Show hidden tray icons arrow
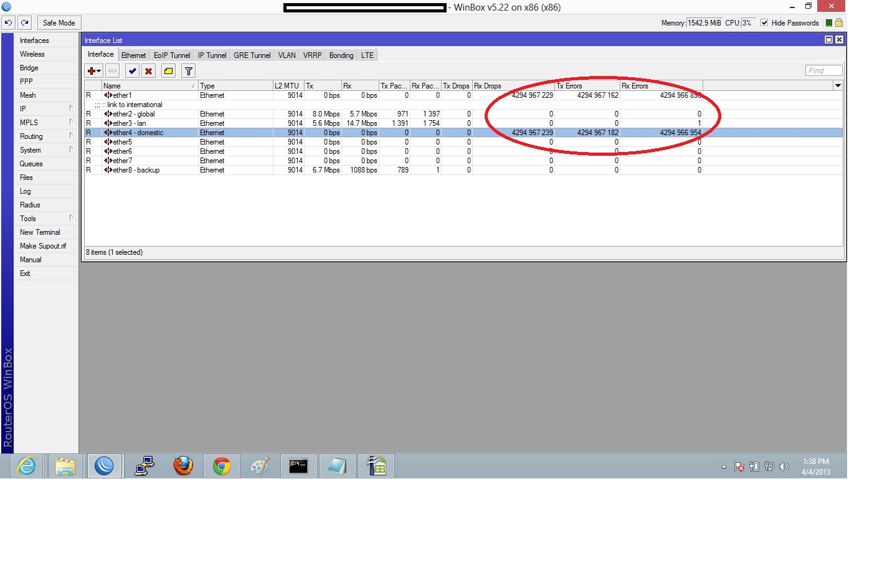The height and width of the screenshot is (588, 882). [724, 467]
